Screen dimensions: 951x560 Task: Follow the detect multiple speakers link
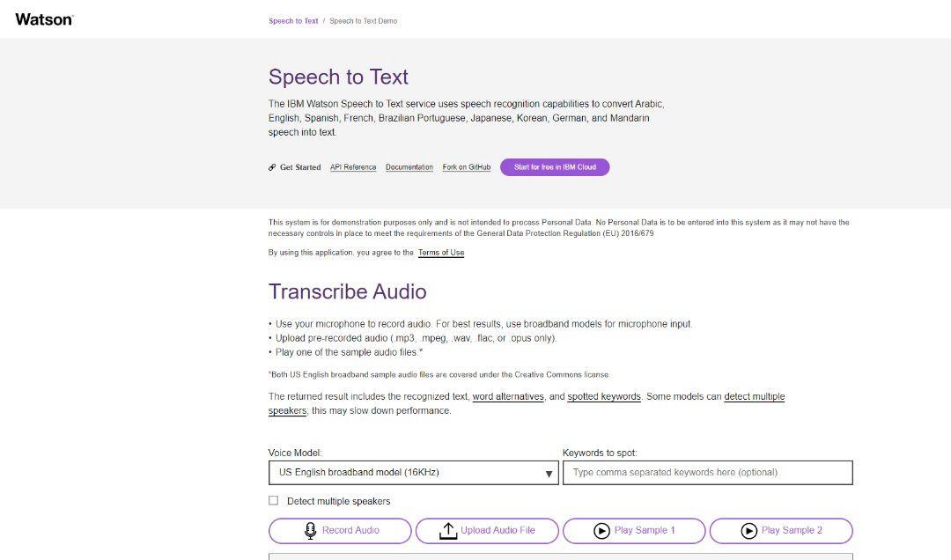755,397
